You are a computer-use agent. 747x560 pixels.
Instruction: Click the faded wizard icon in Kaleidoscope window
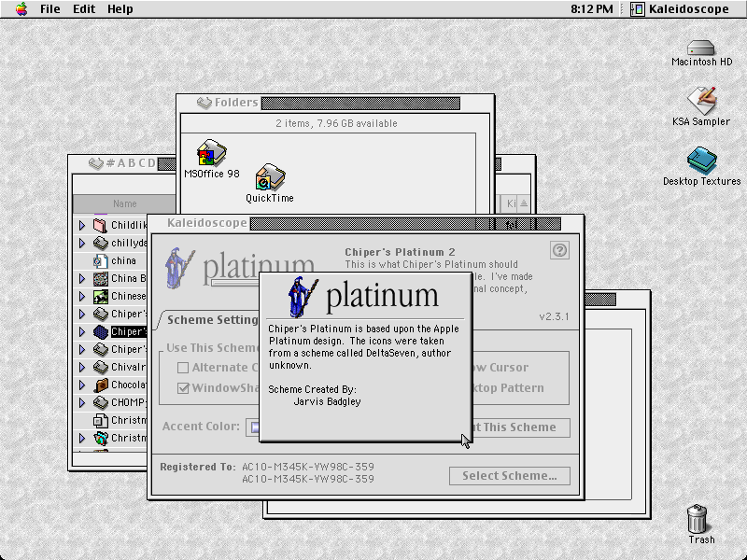[x=178, y=268]
